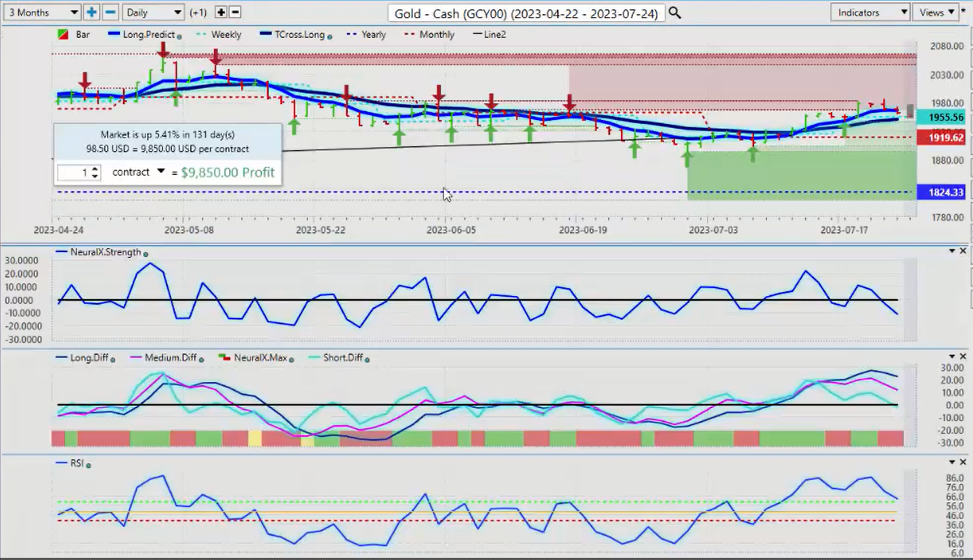Click the asterisk next to Views

(x=964, y=11)
